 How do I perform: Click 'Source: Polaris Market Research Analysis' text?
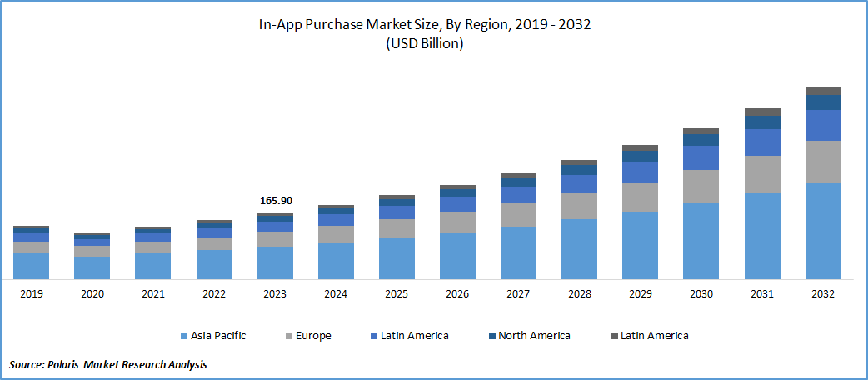(108, 364)
